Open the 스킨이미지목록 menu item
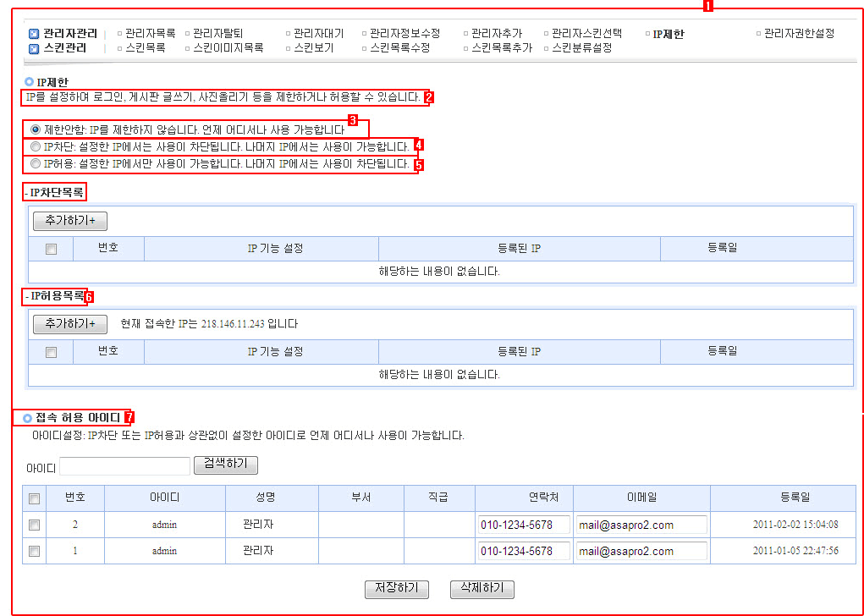This screenshot has height=616, width=864. pos(228,48)
